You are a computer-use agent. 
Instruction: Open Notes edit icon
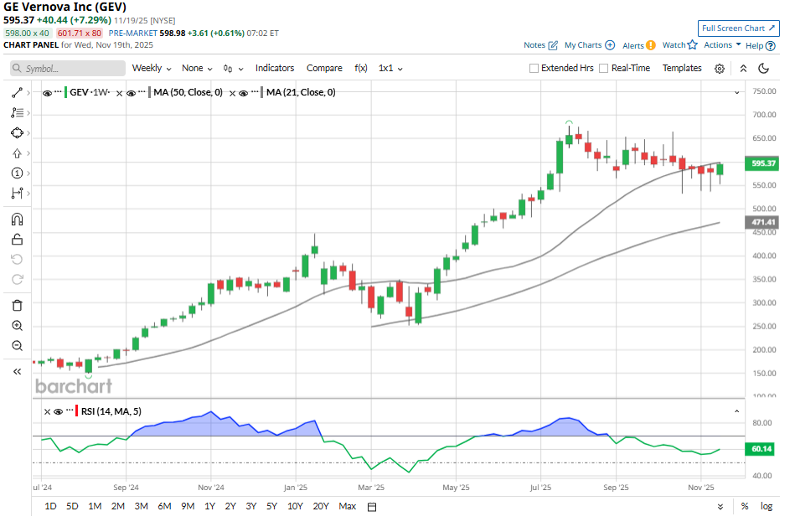553,45
